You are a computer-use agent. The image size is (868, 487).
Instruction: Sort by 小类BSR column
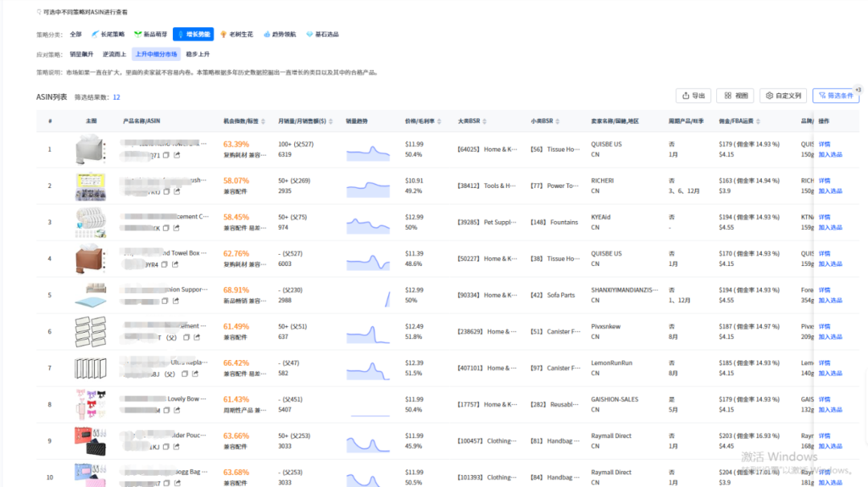558,121
